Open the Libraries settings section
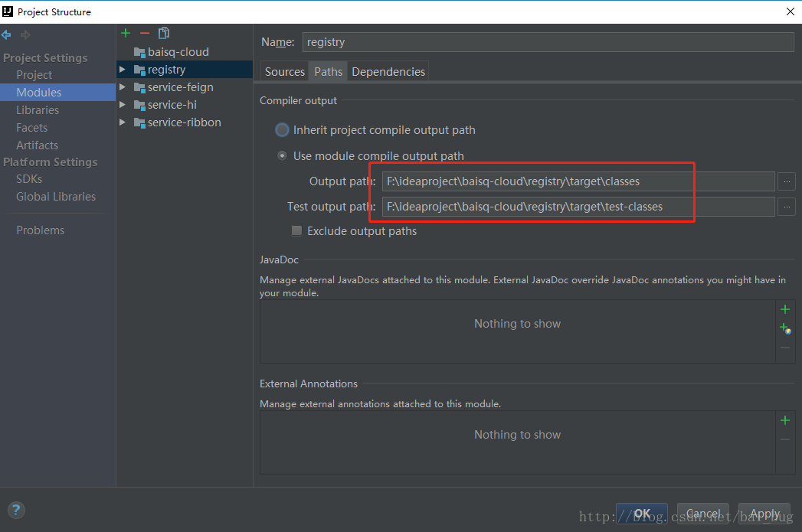Image resolution: width=802 pixels, height=532 pixels. pyautogui.click(x=38, y=110)
